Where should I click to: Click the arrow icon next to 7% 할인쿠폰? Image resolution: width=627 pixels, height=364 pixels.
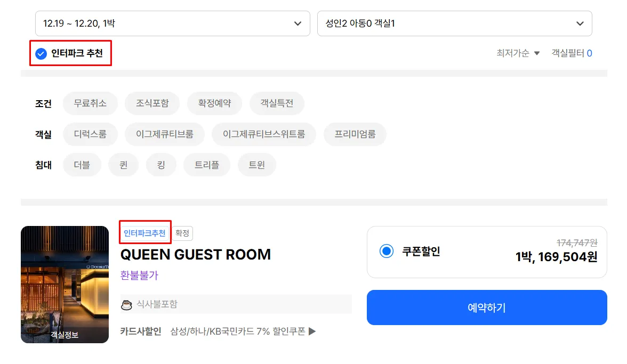(x=312, y=331)
